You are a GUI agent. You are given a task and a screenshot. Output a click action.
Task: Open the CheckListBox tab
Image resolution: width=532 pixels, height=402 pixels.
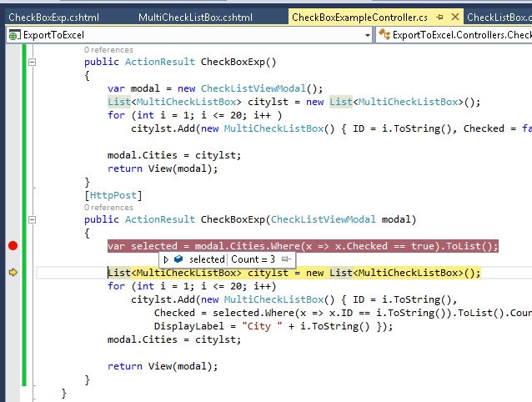point(499,17)
